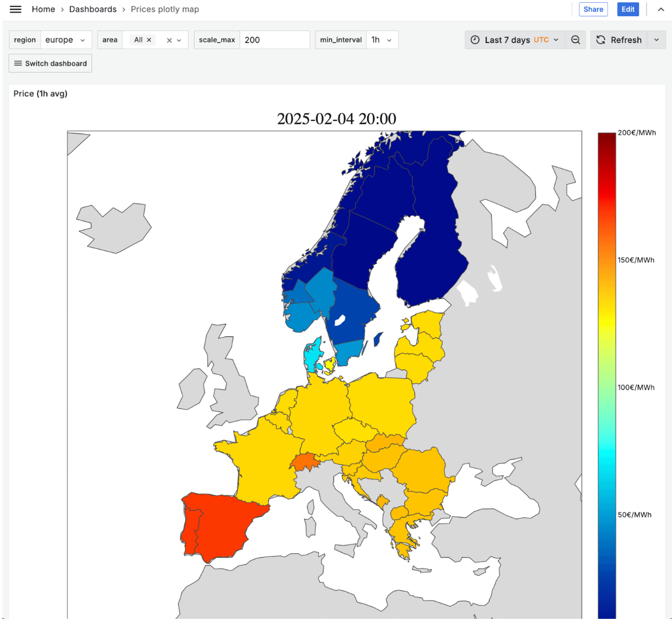Click the Refresh dashboard button
Screen dimensions: 672x620
pyautogui.click(x=619, y=40)
